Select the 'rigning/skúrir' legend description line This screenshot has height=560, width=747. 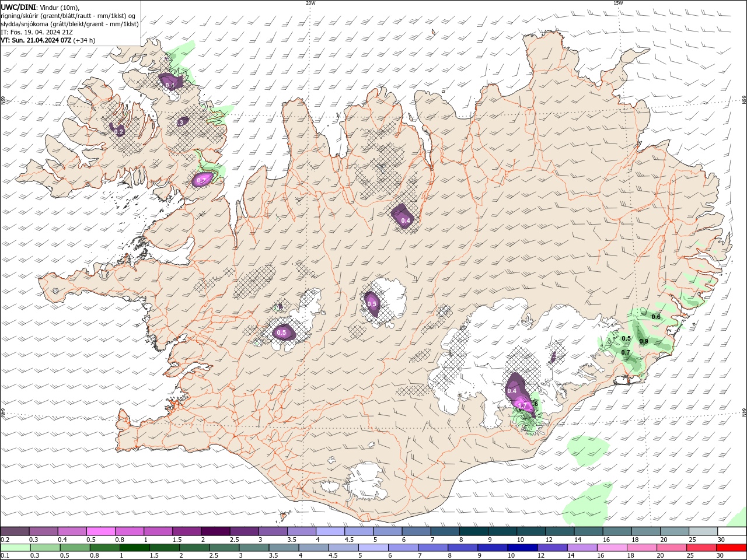point(68,15)
